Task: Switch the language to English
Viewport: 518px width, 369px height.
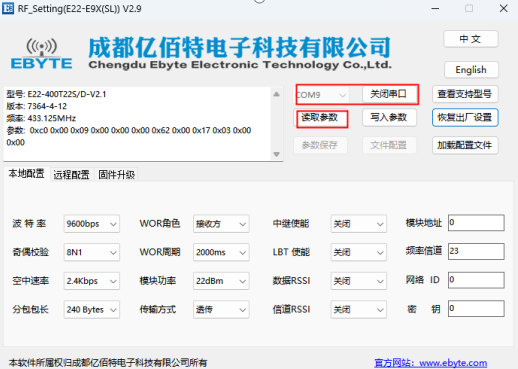Action: (471, 70)
